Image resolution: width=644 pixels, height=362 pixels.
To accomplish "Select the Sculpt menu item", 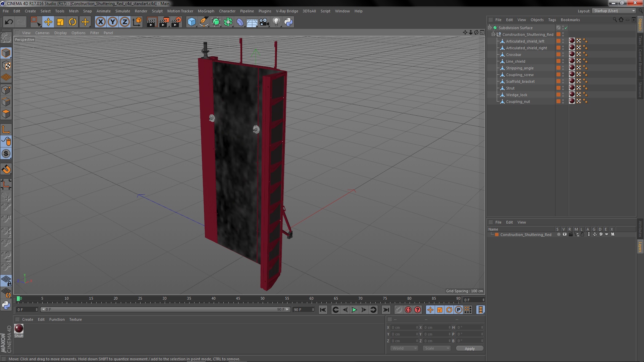I will click(x=157, y=11).
